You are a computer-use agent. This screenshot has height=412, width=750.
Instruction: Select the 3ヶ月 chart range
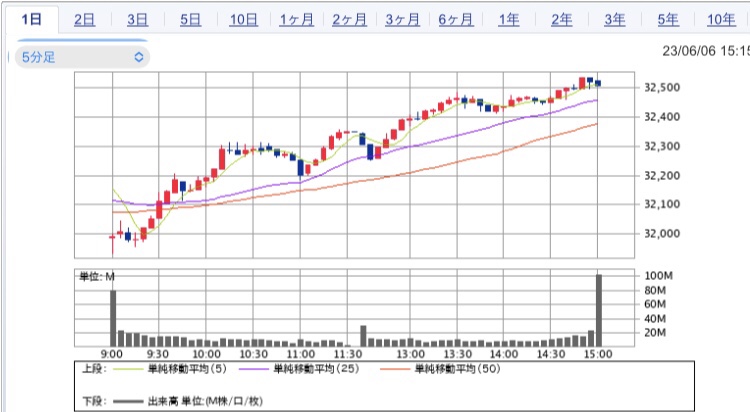coord(403,20)
